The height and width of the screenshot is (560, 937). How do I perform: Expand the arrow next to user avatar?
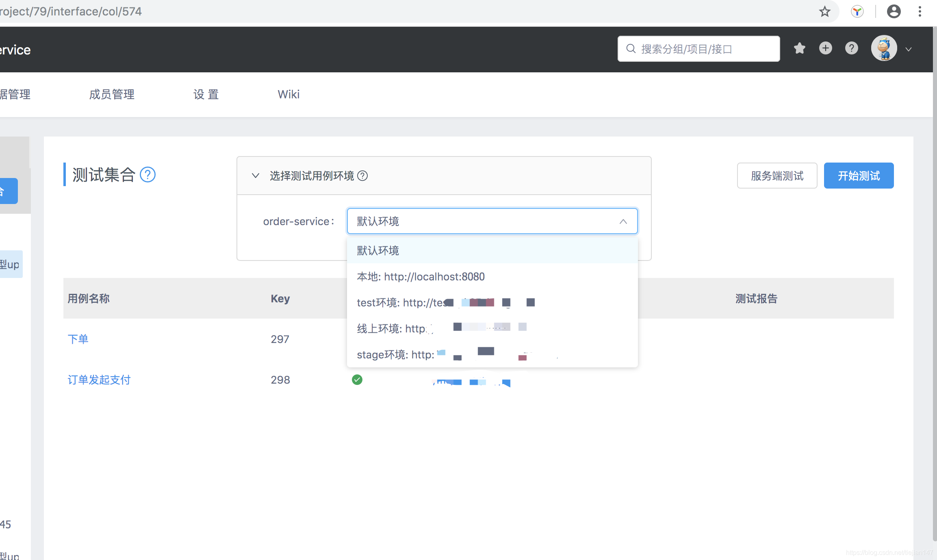click(909, 49)
